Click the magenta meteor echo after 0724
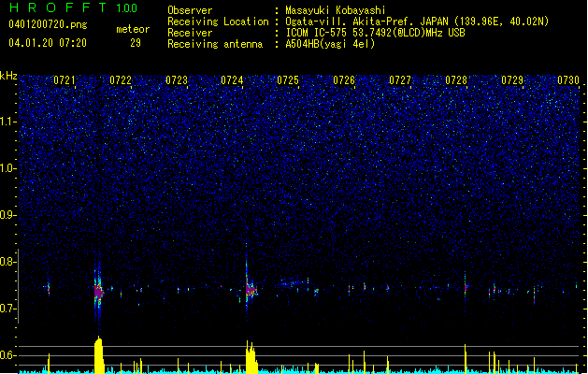Screen dimensions: 588x374 251,290
